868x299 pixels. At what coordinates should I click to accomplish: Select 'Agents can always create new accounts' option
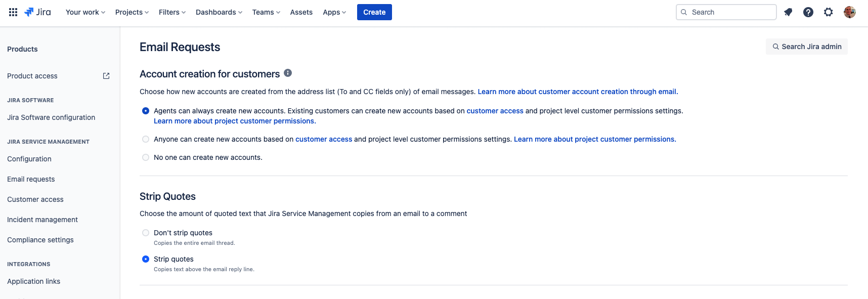[146, 111]
